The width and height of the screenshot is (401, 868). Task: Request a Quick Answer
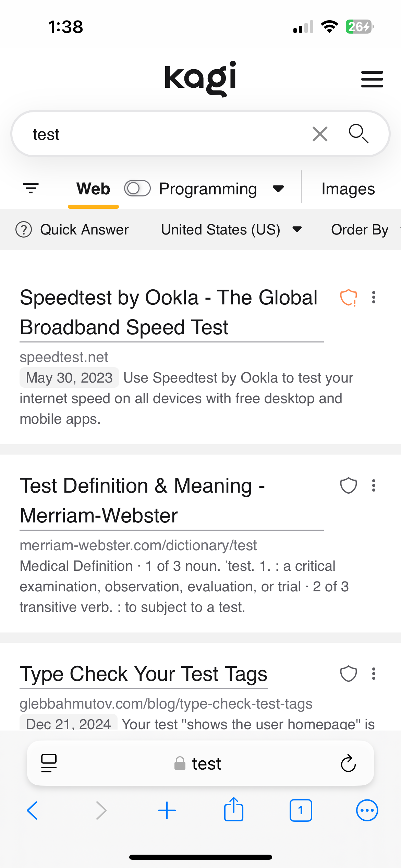click(x=73, y=229)
